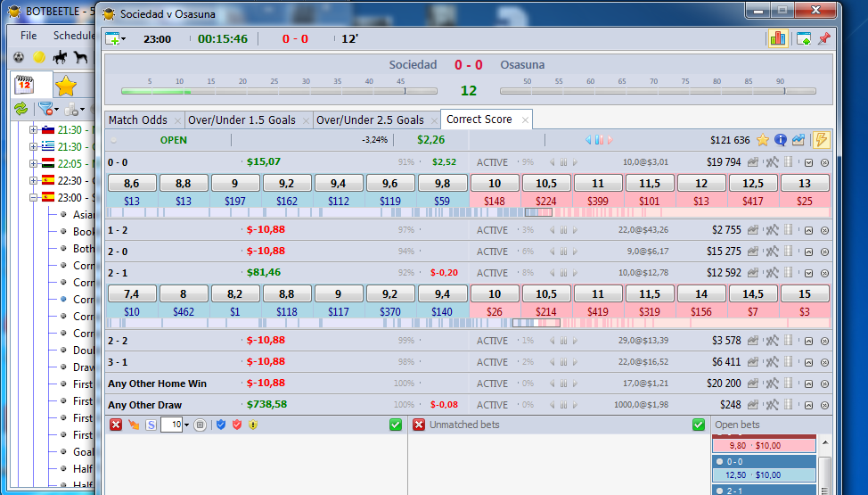
Task: Click the pause bars in market header
Action: point(599,140)
